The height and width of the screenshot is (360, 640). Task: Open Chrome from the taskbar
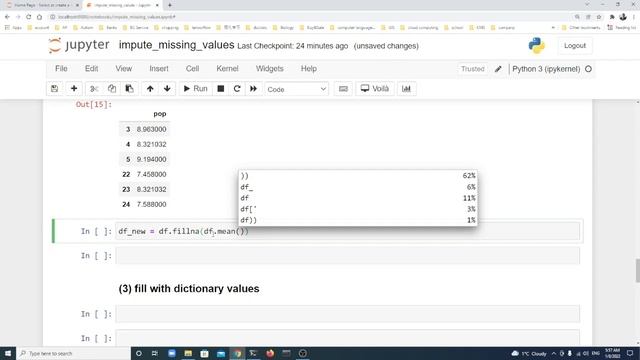[x=237, y=353]
